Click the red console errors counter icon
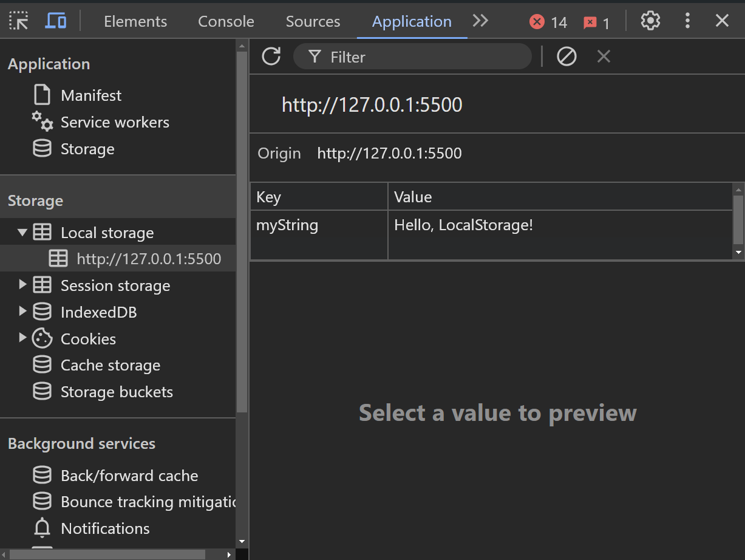The image size is (745, 560). pos(537,21)
